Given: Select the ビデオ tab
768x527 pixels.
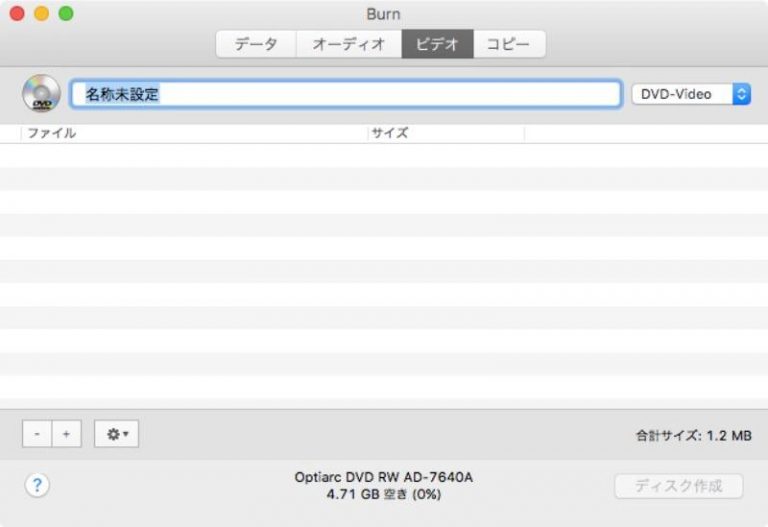Looking at the screenshot, I should [x=437, y=44].
